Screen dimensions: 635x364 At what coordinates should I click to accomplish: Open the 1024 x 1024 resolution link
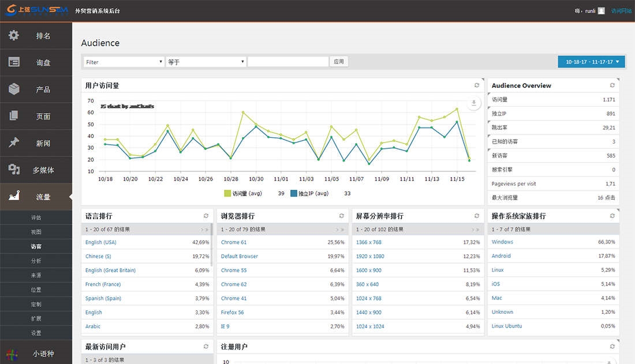(370, 327)
